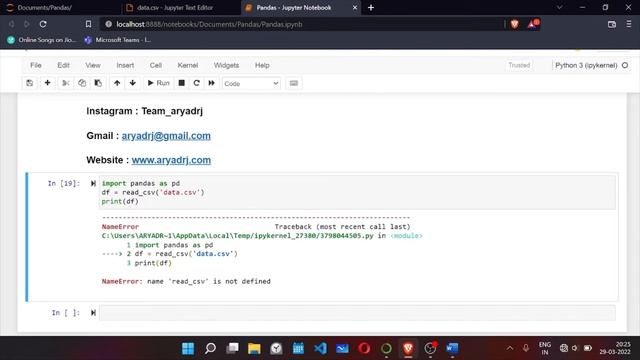
Task: Expand the tab search chevron
Action: pos(559,7)
